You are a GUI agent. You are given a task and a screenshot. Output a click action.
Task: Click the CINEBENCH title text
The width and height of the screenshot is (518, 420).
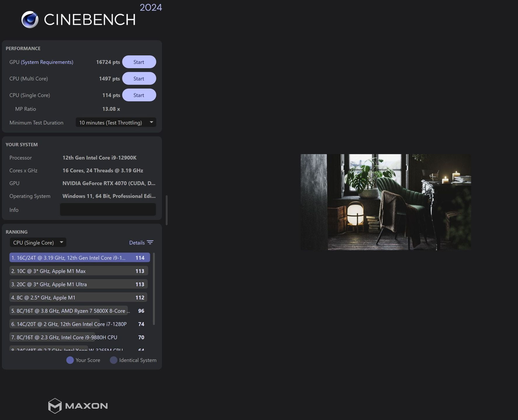[x=90, y=20]
